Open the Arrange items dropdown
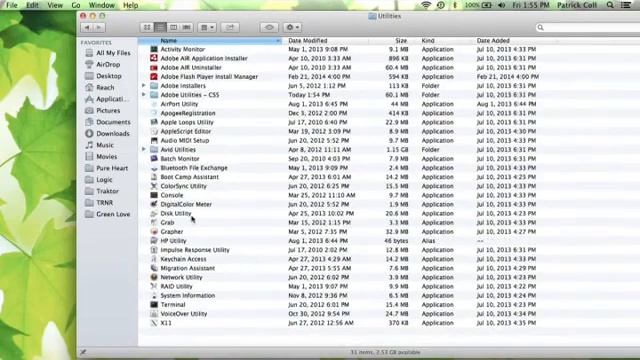 [207, 27]
